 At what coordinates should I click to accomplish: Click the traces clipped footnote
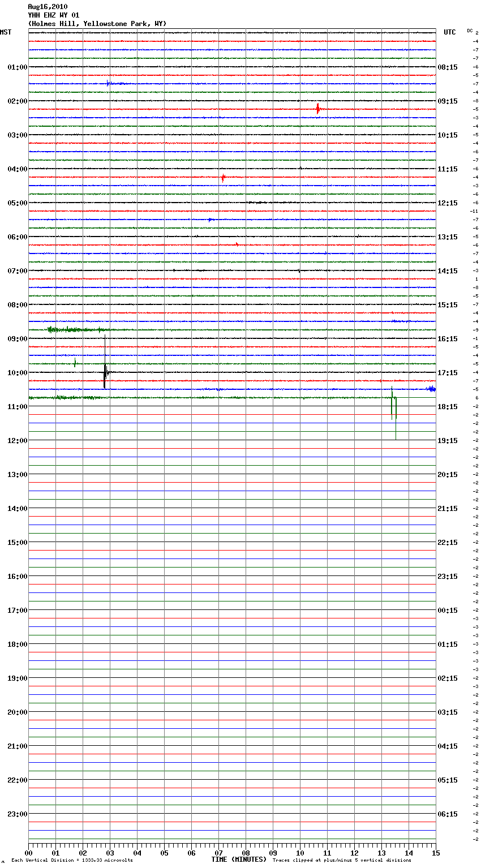click(x=342, y=860)
